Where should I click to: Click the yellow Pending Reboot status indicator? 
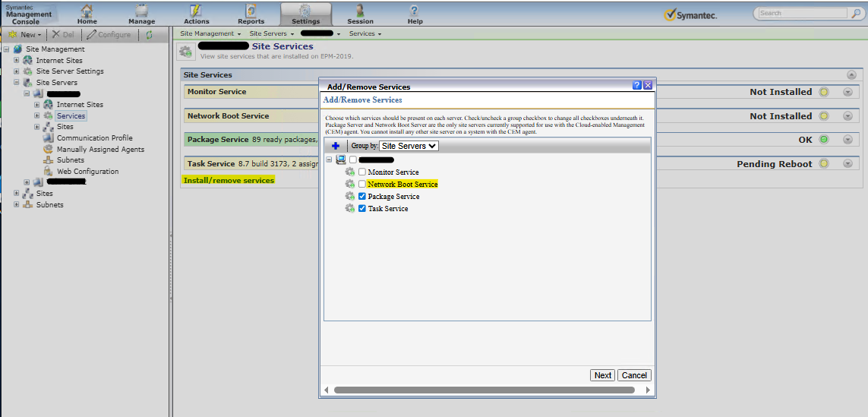[824, 164]
